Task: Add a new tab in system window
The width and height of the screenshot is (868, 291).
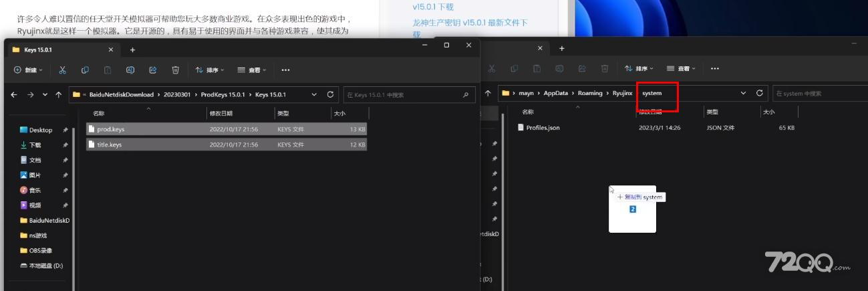Action: (x=561, y=48)
